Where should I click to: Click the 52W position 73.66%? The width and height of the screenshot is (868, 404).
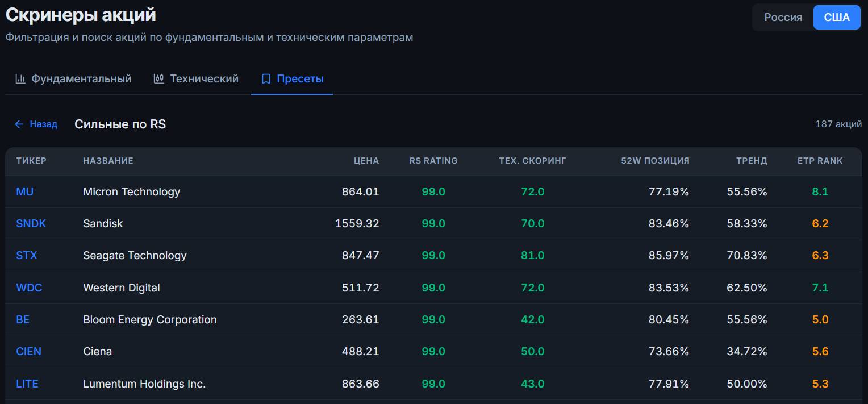669,352
